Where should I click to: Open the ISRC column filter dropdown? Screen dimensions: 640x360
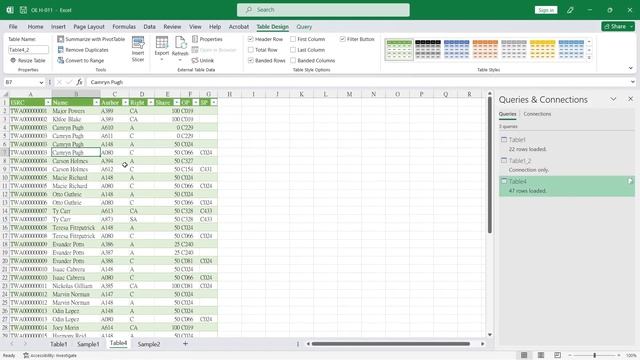coord(48,102)
